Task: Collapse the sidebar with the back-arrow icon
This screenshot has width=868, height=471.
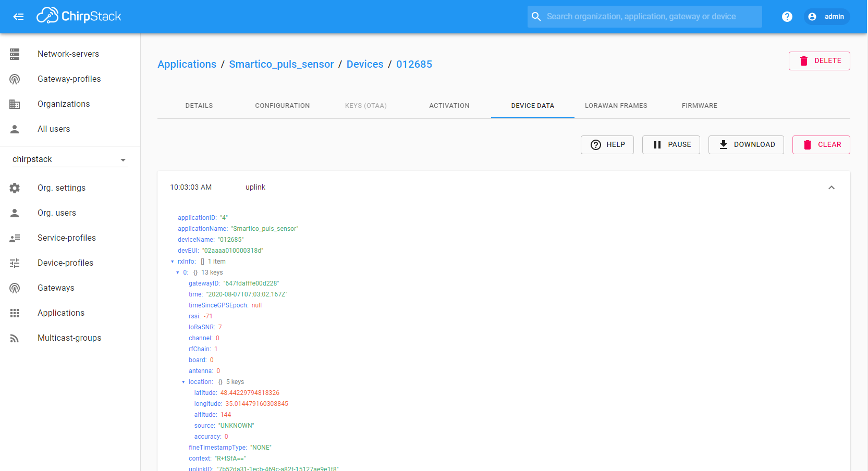Action: pos(18,17)
